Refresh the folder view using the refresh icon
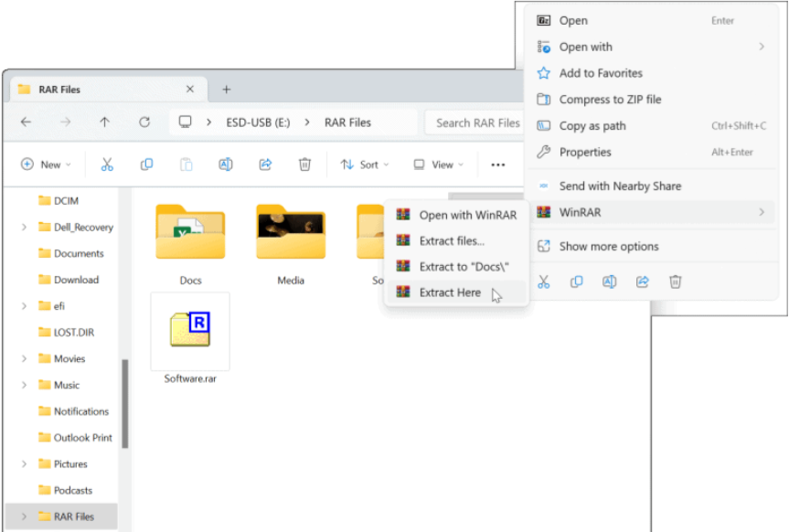Image resolution: width=789 pixels, height=532 pixels. 144,122
